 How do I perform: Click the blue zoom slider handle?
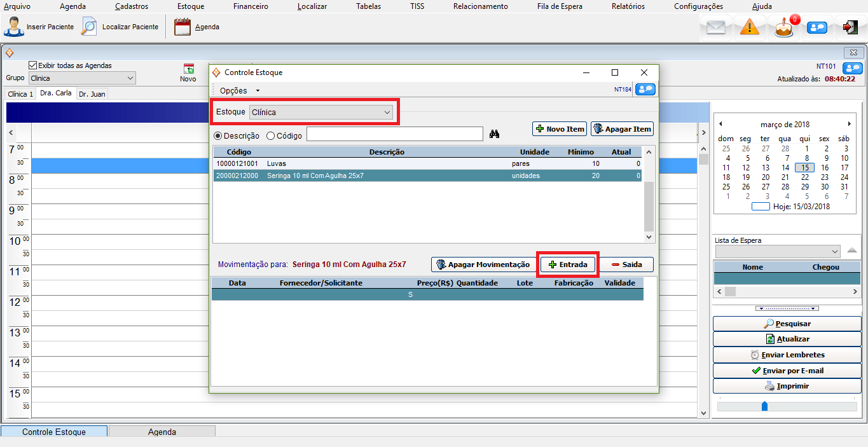click(764, 406)
